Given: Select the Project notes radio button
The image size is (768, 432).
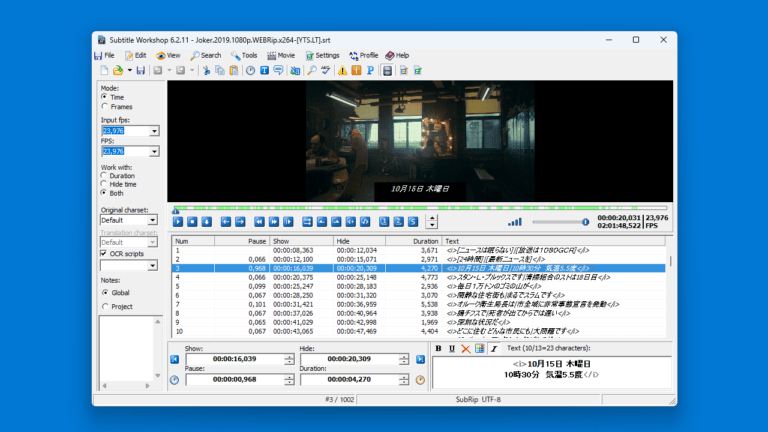Looking at the screenshot, I should click(105, 306).
